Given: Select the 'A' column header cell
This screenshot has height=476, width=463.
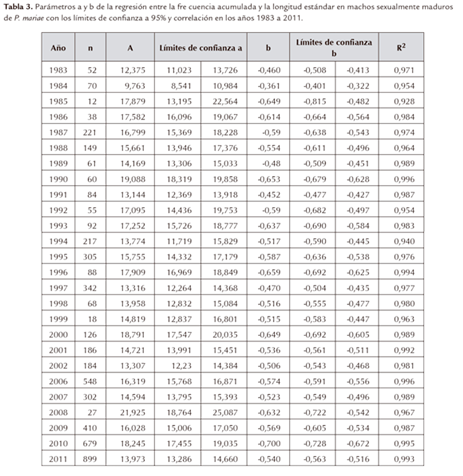Looking at the screenshot, I should (x=130, y=48).
